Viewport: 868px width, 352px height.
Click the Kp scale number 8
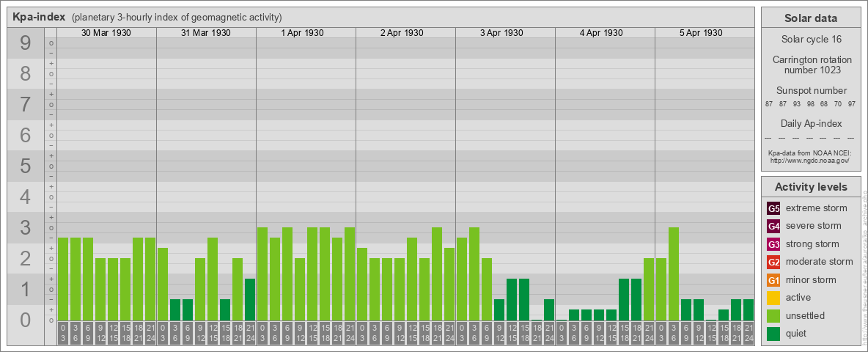click(25, 73)
